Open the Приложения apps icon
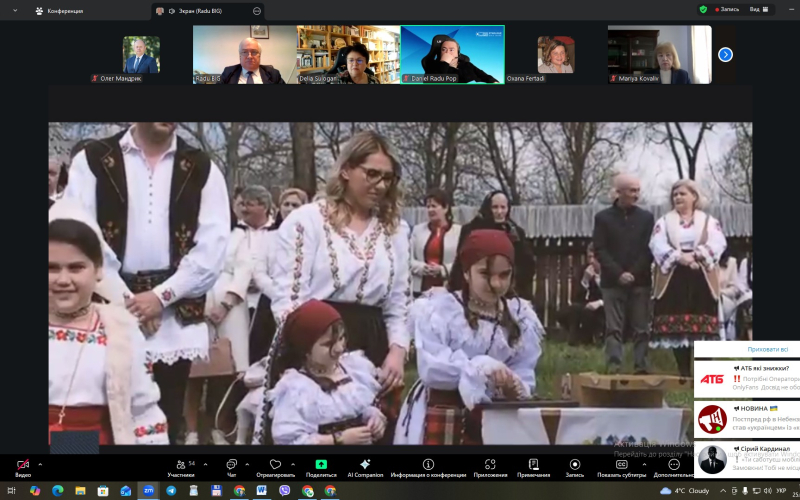 click(x=490, y=465)
